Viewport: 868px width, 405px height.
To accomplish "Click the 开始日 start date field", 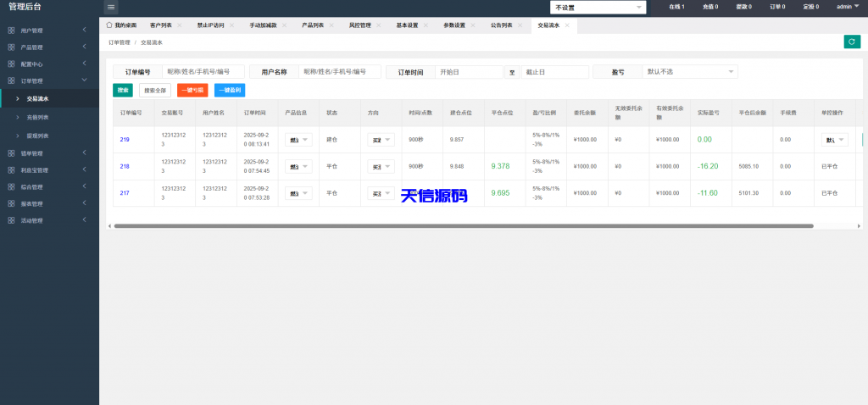I will coord(468,72).
